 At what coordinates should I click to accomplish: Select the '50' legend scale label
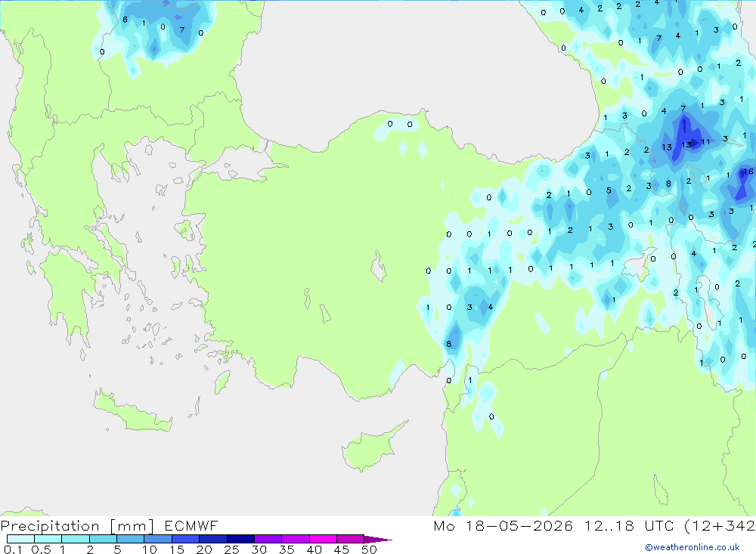point(370,549)
